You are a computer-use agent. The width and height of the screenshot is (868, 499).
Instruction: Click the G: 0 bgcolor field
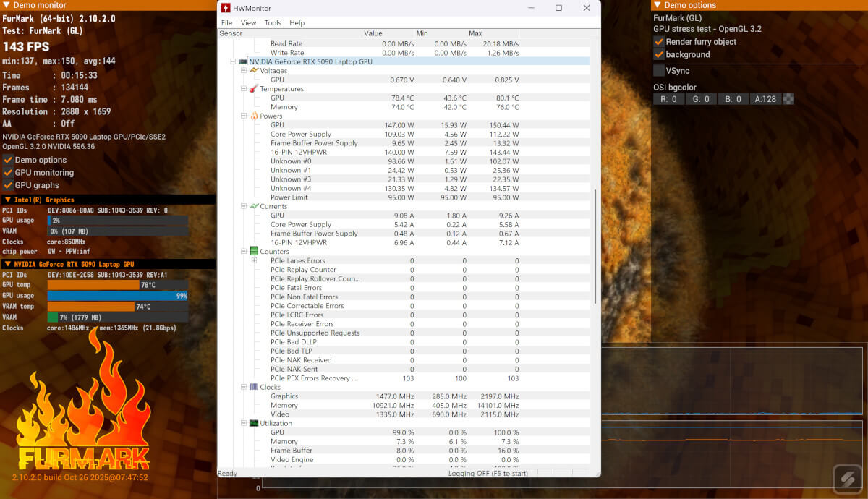point(702,99)
